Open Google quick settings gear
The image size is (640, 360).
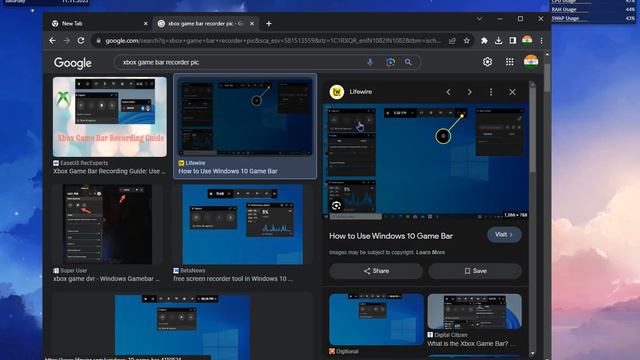[x=487, y=62]
